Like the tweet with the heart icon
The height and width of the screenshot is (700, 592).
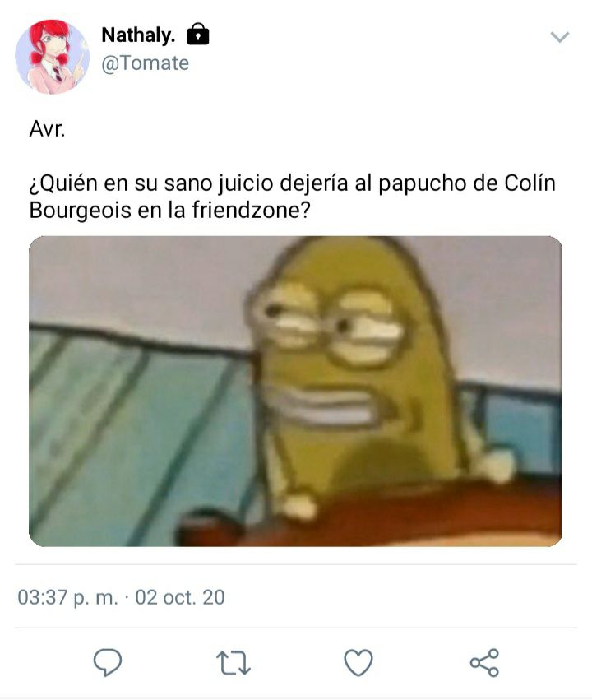[x=358, y=662]
